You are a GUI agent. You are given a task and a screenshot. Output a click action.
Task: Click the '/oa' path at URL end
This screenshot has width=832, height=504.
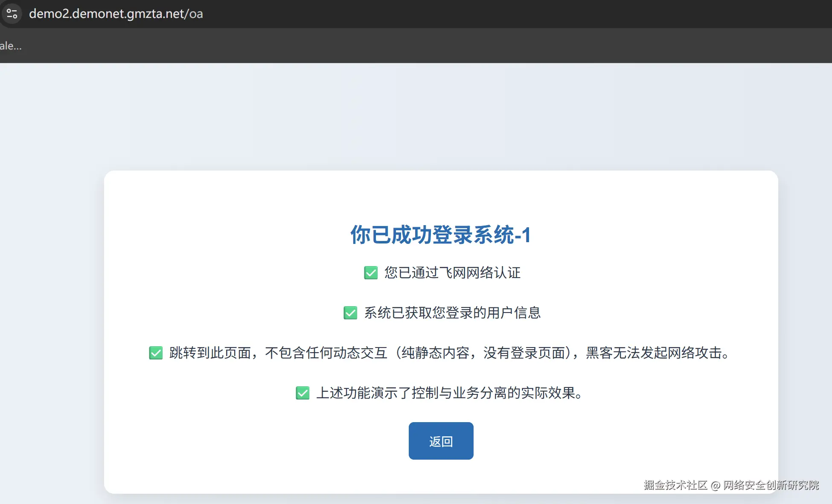(x=193, y=14)
